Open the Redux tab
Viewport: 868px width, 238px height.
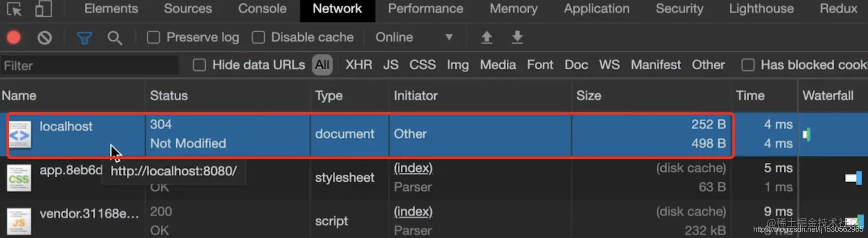coord(839,9)
